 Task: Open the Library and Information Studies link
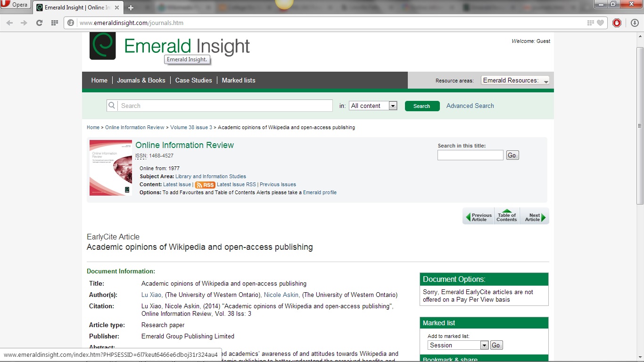coord(211,176)
